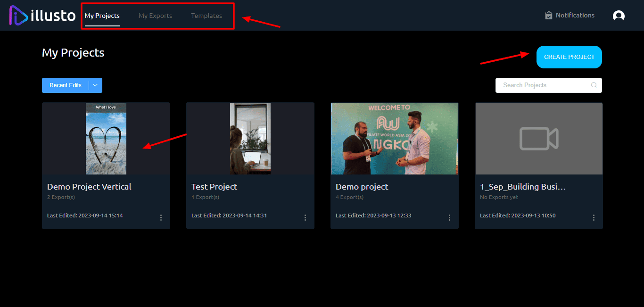Image resolution: width=644 pixels, height=307 pixels.
Task: Open the video camera placeholder thumbnail
Action: (539, 139)
